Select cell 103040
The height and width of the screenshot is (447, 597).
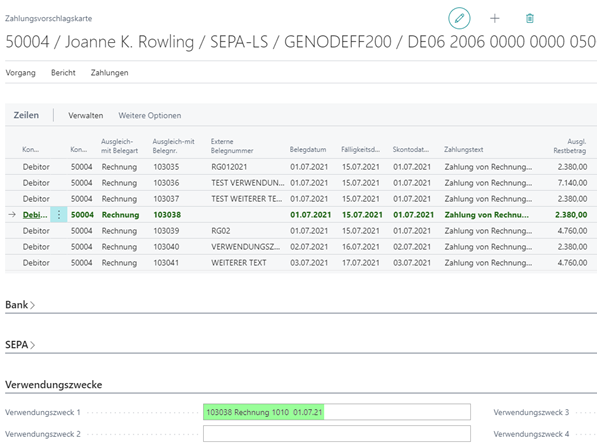(x=166, y=247)
